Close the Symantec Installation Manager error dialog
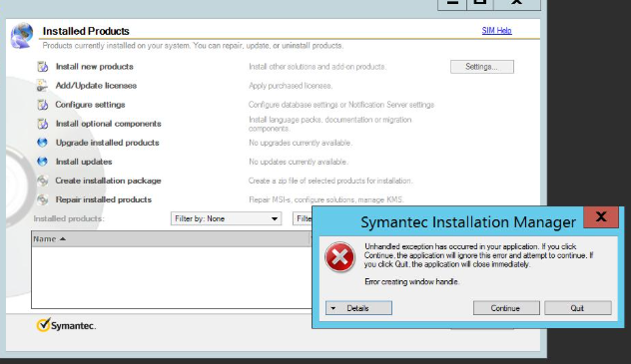 click(x=601, y=217)
